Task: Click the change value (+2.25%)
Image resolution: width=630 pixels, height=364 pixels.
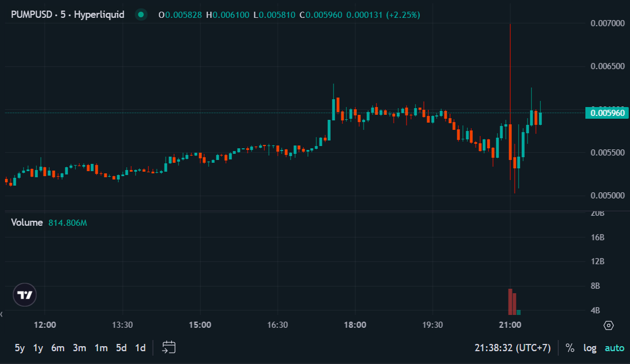Action: (403, 15)
